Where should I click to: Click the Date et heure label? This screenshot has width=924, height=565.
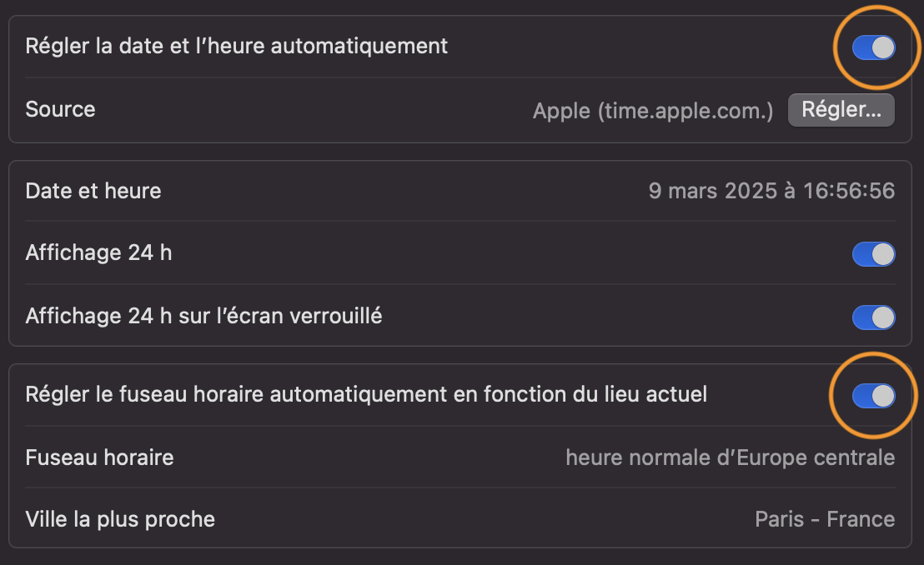tap(93, 191)
